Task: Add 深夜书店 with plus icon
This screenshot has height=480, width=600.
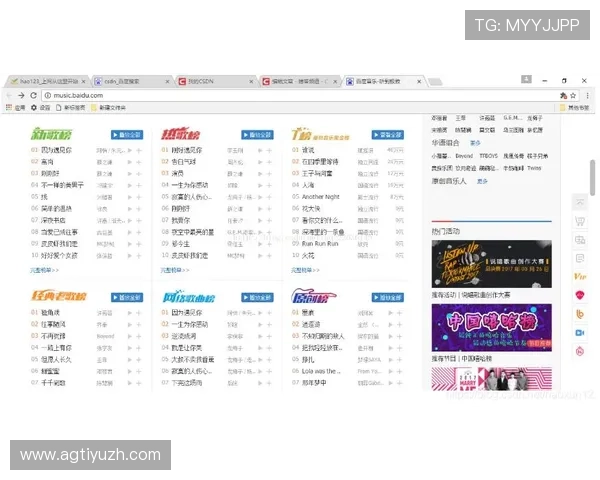Action: 139,221
